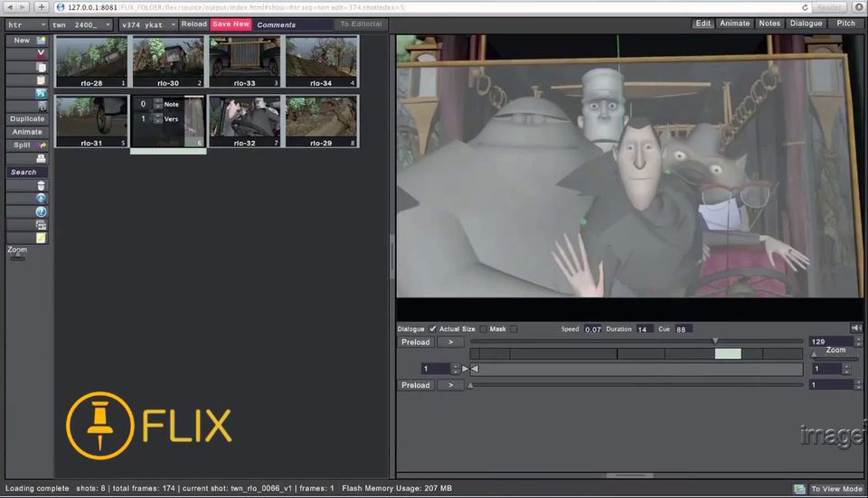This screenshot has height=498, width=868.
Task: Open the help question mark icon
Action: click(x=41, y=211)
